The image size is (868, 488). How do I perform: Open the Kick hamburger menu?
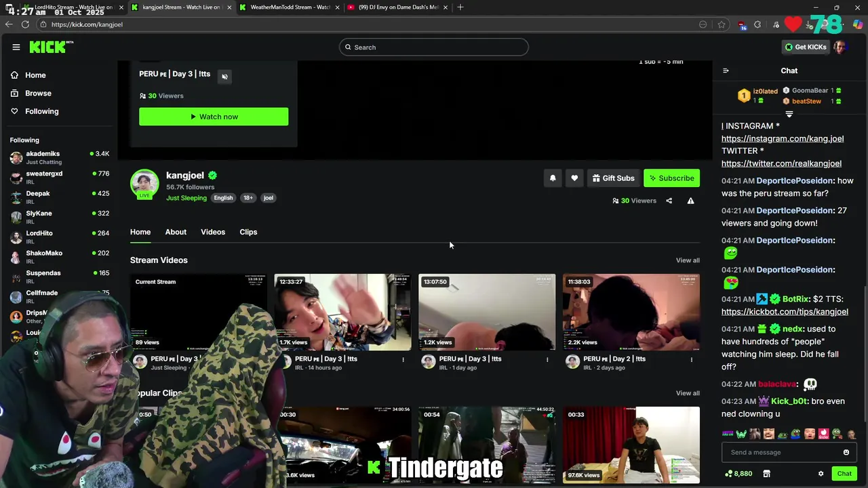16,47
